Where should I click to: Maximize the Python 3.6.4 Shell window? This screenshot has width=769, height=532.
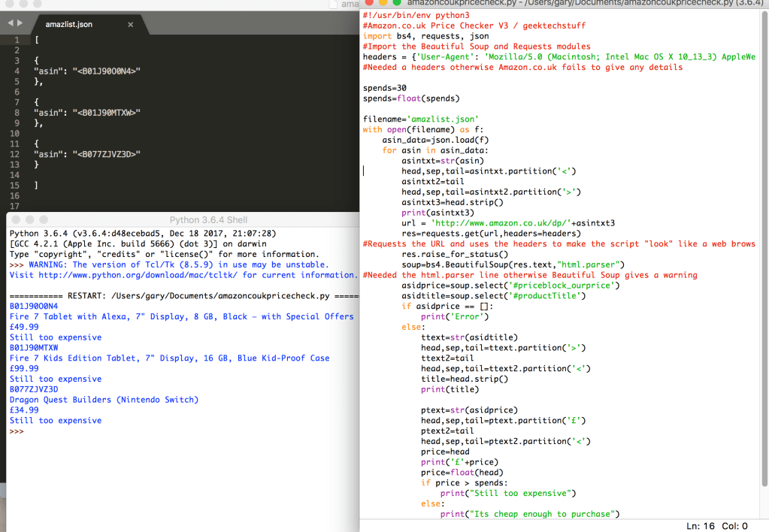[44, 220]
